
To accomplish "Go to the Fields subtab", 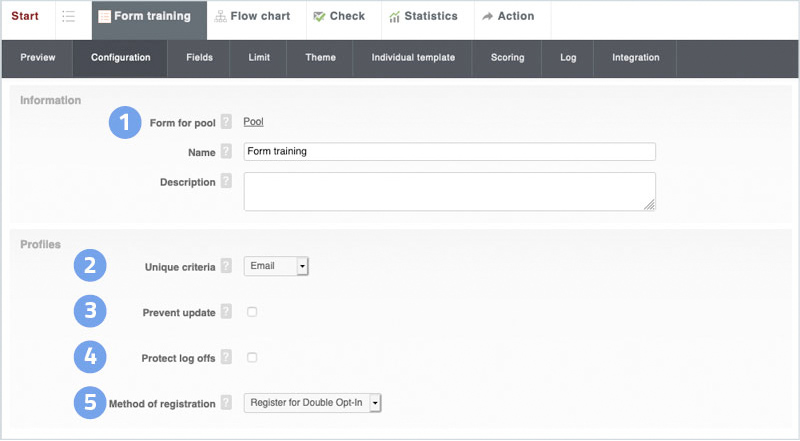I will click(x=199, y=58).
